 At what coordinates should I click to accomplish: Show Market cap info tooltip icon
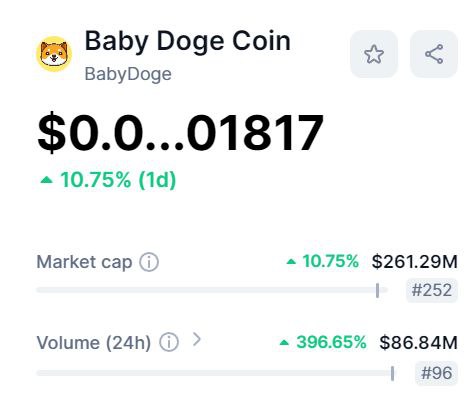point(149,262)
